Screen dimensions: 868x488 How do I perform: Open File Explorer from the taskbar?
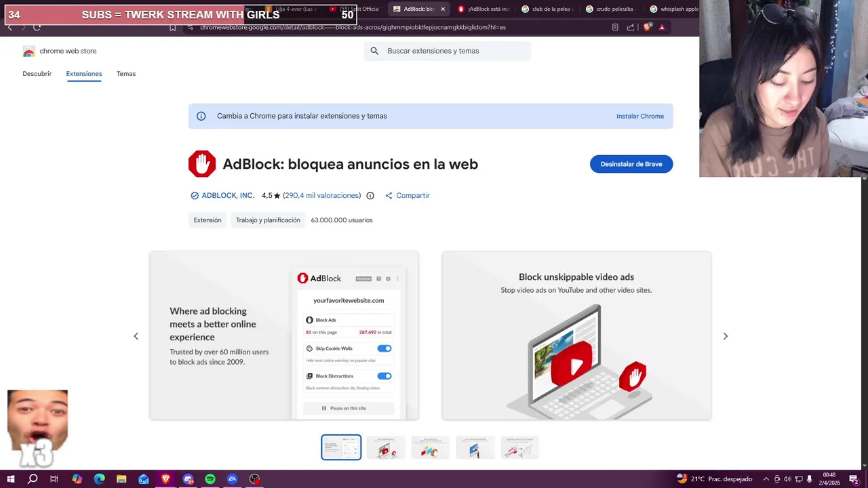(x=121, y=479)
